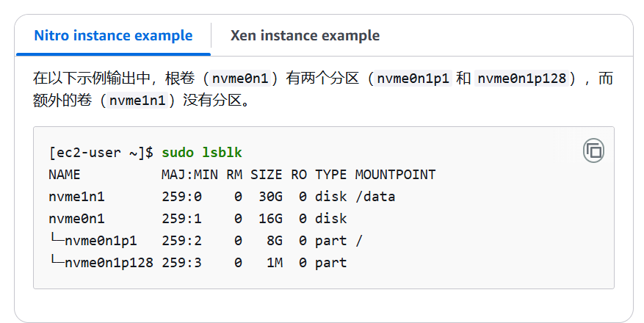Click the sudo lsblk command text
The image size is (644, 323).
coord(202,153)
